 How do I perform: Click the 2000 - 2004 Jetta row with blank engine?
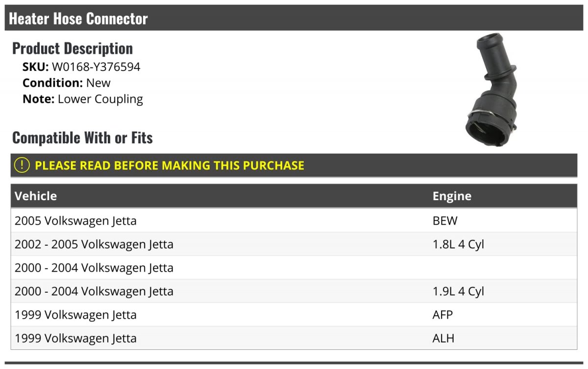(294, 268)
